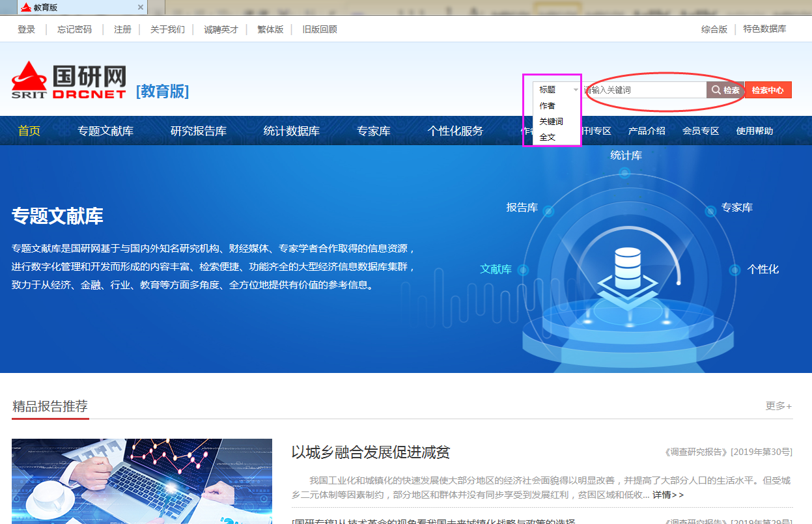
Task: Click the 专题文献库 banner heading
Action: pyautogui.click(x=57, y=216)
